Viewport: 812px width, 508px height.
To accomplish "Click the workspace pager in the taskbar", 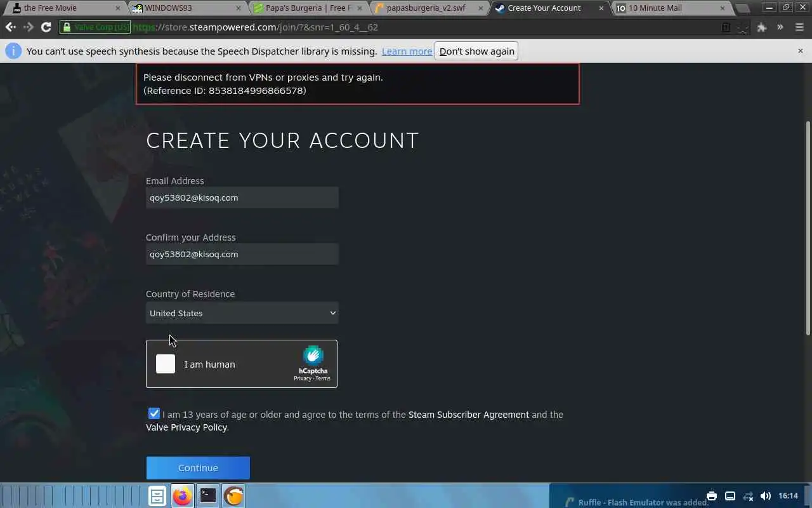I will tap(71, 496).
